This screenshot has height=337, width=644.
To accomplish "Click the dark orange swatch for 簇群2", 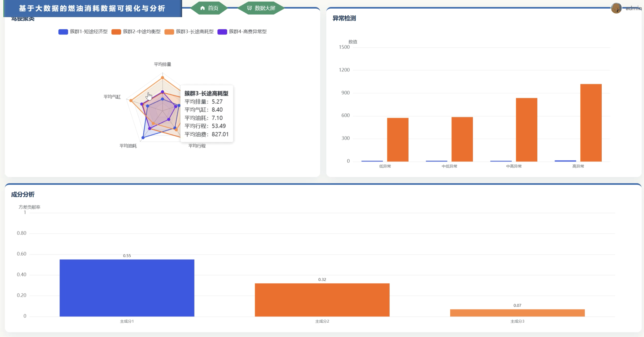I will (x=116, y=32).
